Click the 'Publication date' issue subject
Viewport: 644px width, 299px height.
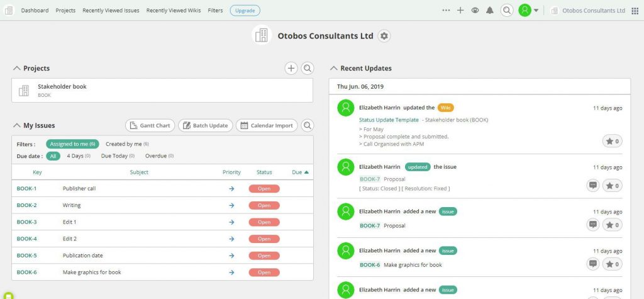pyautogui.click(x=82, y=256)
